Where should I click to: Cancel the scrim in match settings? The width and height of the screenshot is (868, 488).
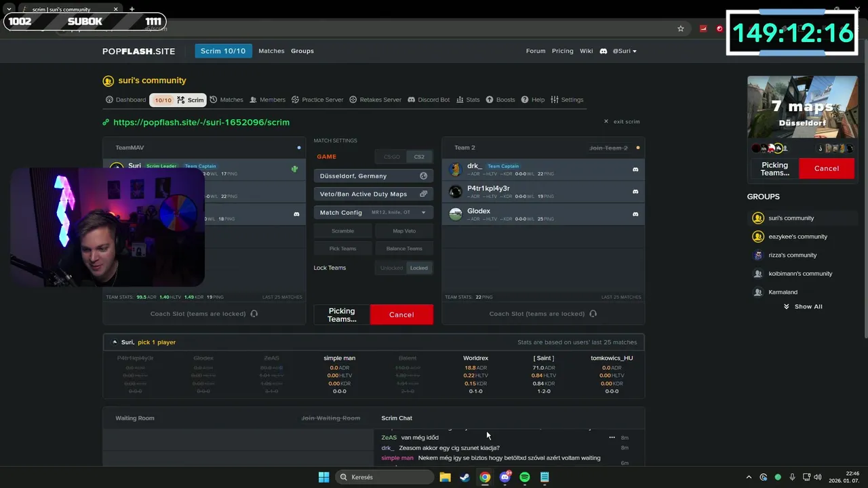coord(401,314)
